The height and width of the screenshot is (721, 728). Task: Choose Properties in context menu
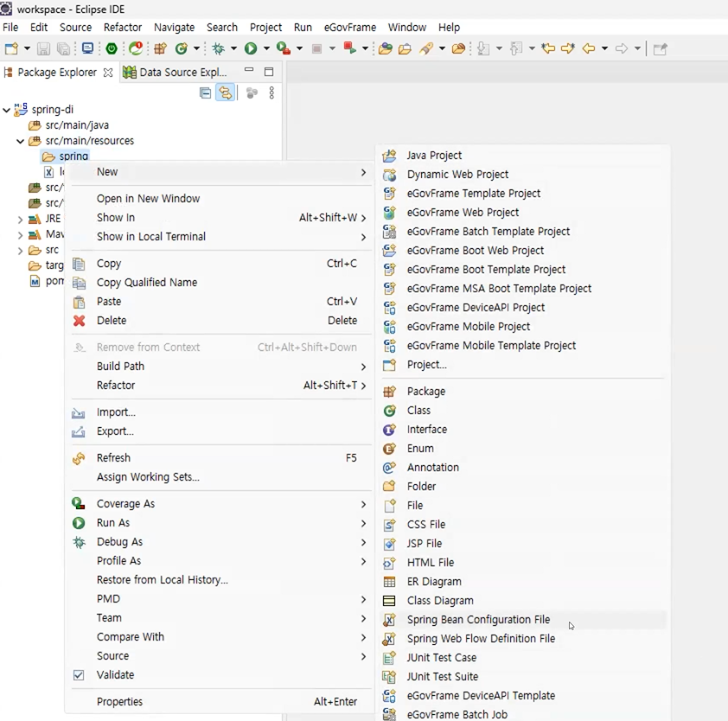220,702
